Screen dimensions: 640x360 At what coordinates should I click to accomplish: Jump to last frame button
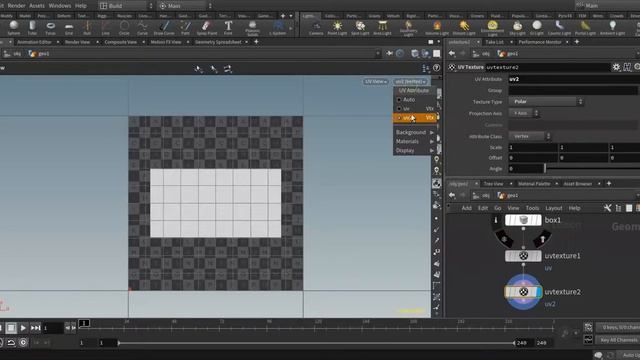click(x=36, y=328)
